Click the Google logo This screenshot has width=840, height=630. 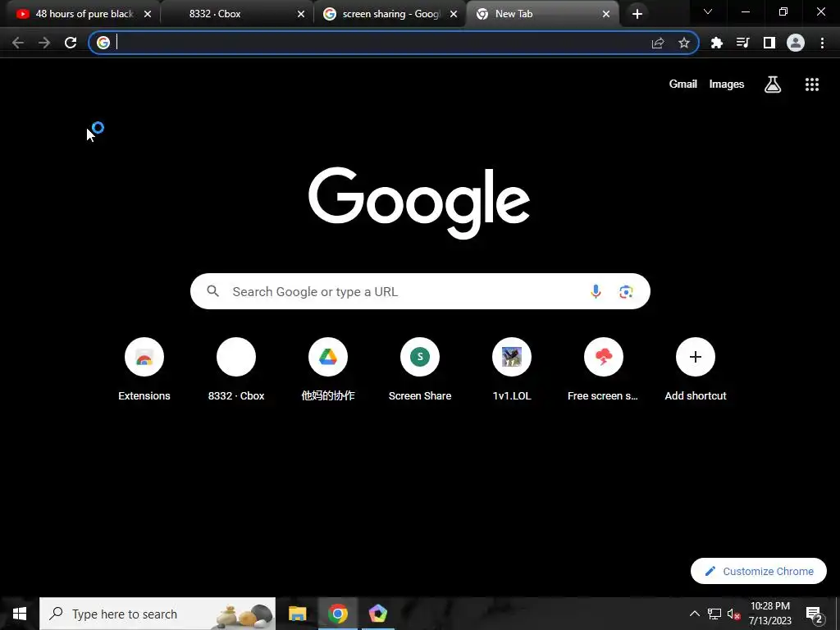coord(419,203)
